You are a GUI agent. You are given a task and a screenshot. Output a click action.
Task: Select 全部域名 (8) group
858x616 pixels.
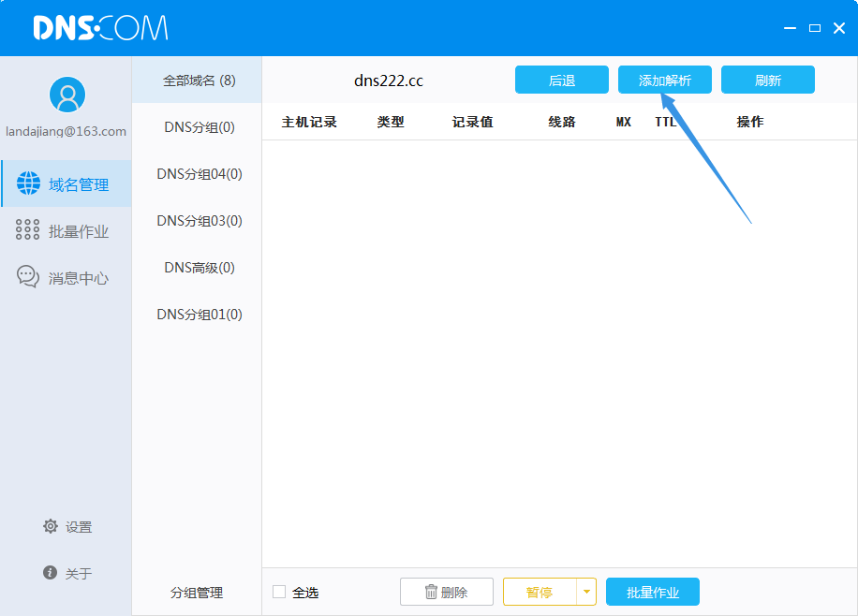(199, 81)
